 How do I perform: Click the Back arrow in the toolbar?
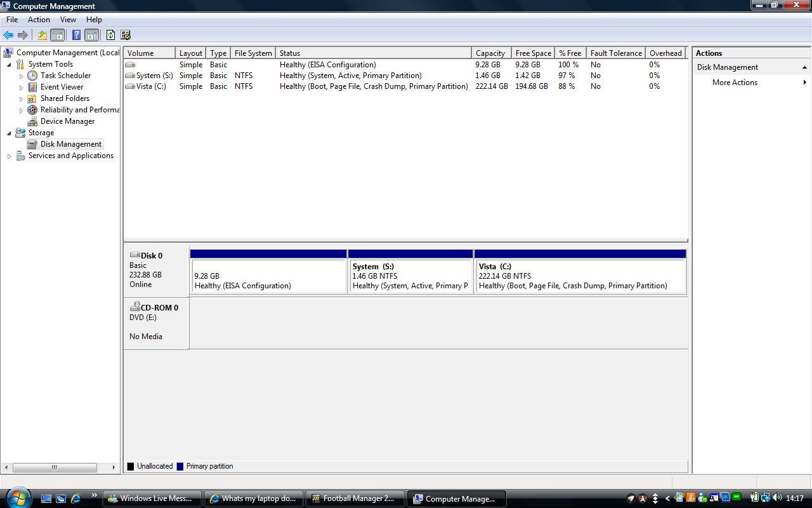[8, 36]
